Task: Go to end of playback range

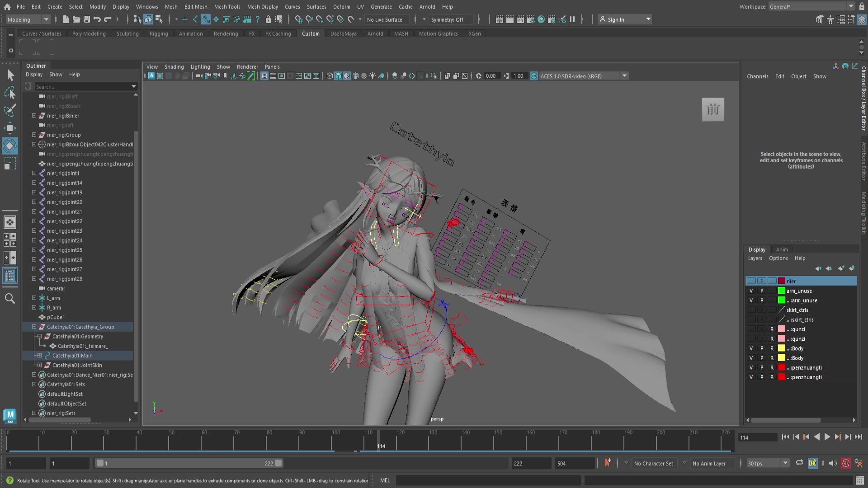Action: point(858,437)
